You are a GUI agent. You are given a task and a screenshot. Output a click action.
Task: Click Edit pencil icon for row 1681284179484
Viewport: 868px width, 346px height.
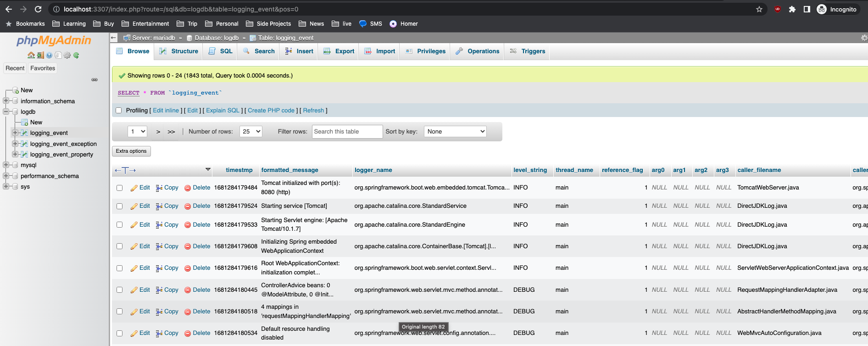[x=134, y=188]
